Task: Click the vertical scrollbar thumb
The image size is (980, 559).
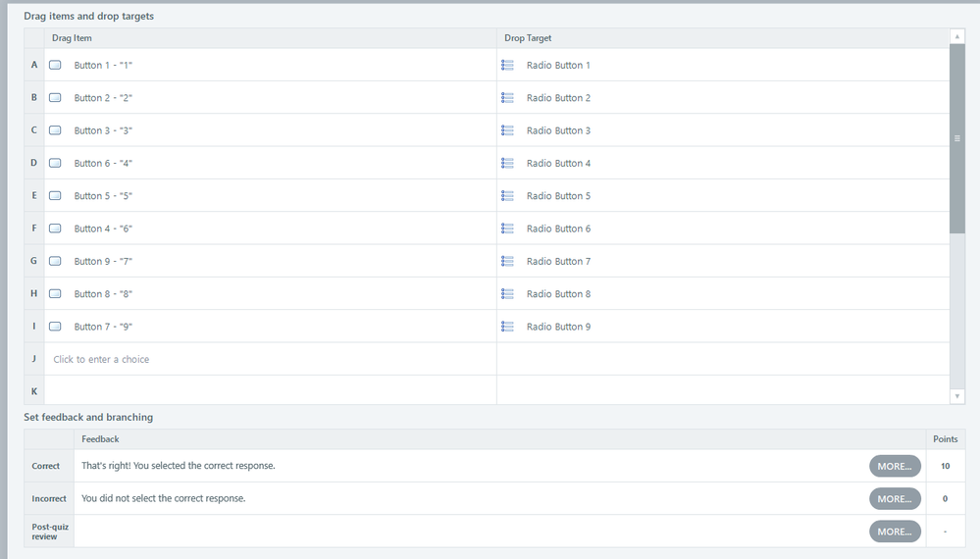Action: [x=957, y=137]
